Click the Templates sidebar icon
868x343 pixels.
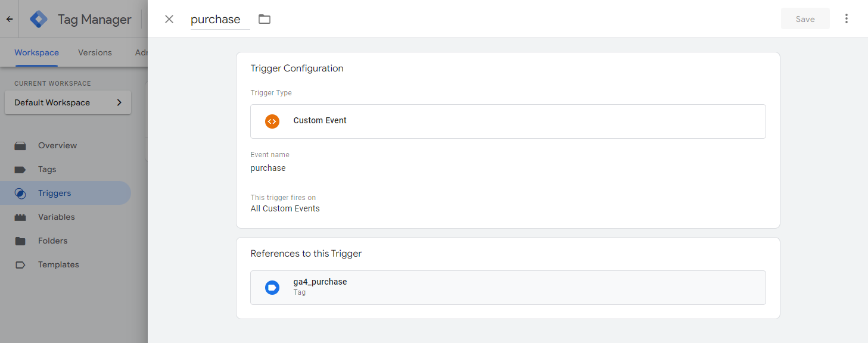20,265
